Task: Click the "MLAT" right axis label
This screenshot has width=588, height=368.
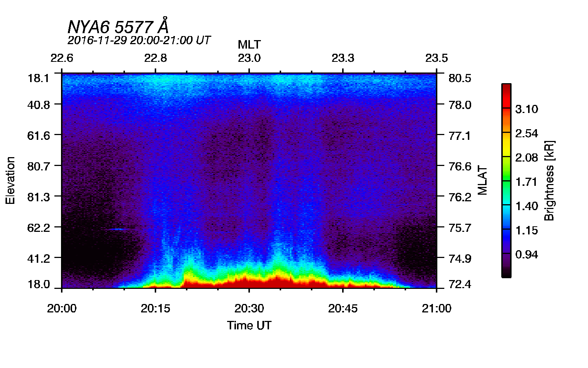Action: coord(483,180)
